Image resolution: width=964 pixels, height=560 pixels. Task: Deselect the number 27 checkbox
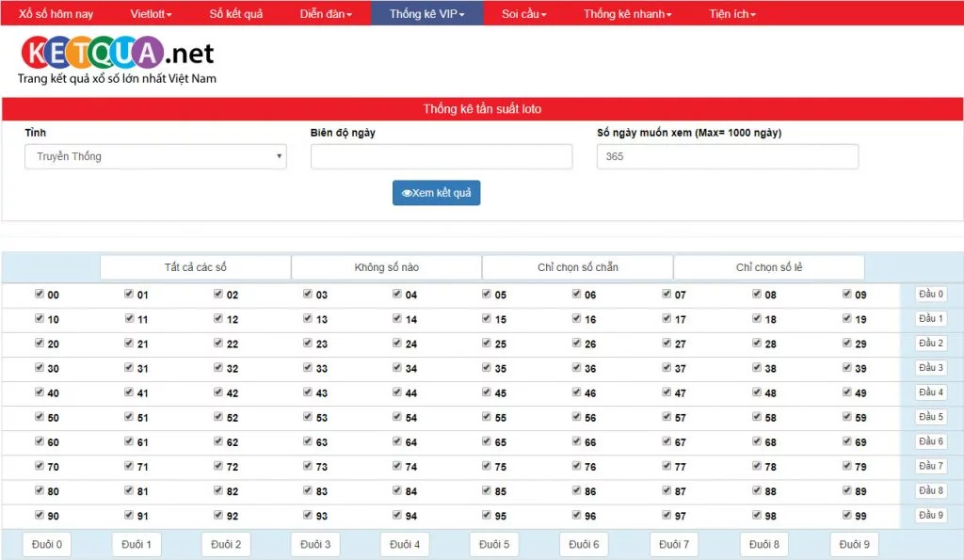(667, 344)
